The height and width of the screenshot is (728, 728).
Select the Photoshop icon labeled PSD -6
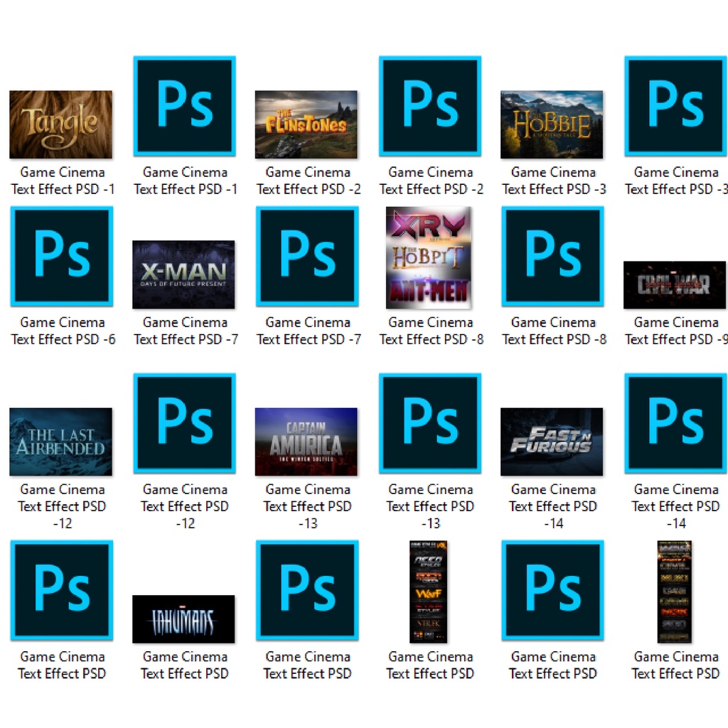[x=62, y=256]
